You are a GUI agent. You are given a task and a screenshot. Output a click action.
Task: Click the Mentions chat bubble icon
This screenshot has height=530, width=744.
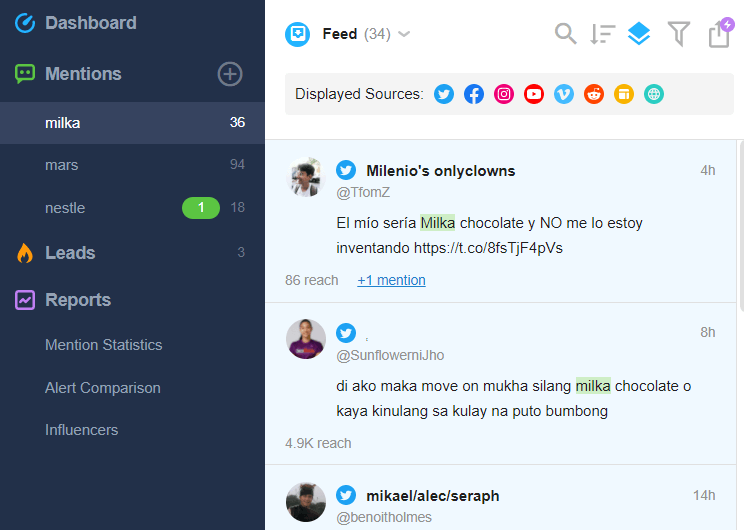pyautogui.click(x=25, y=74)
